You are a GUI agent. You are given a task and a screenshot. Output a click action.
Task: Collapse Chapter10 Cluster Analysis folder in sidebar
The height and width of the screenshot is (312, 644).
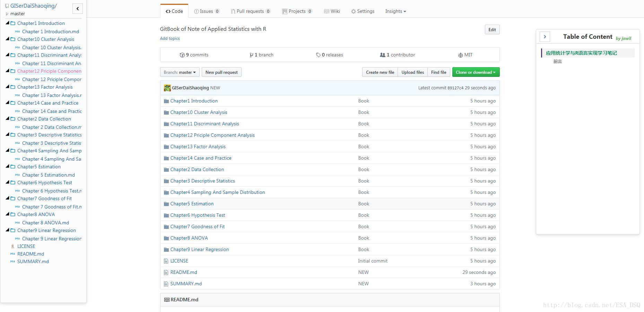click(x=8, y=39)
